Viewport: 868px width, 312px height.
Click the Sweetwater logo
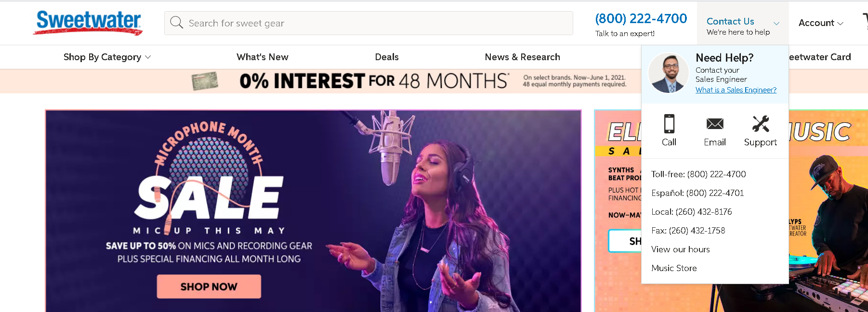(88, 23)
